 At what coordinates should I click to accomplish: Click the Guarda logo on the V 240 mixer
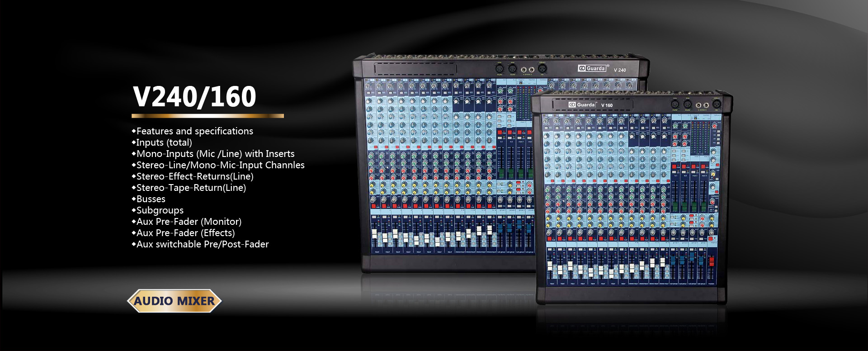(x=592, y=68)
